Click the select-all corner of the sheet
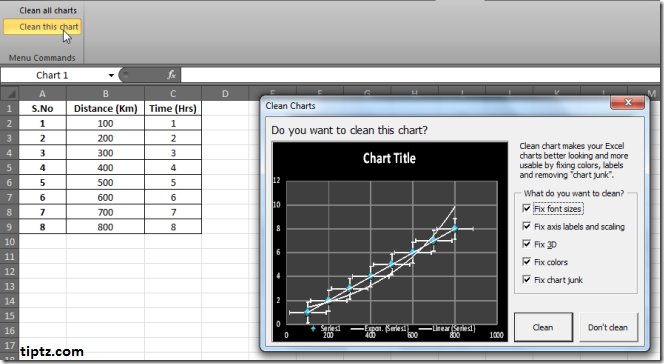This screenshot has width=664, height=364. coord(10,93)
